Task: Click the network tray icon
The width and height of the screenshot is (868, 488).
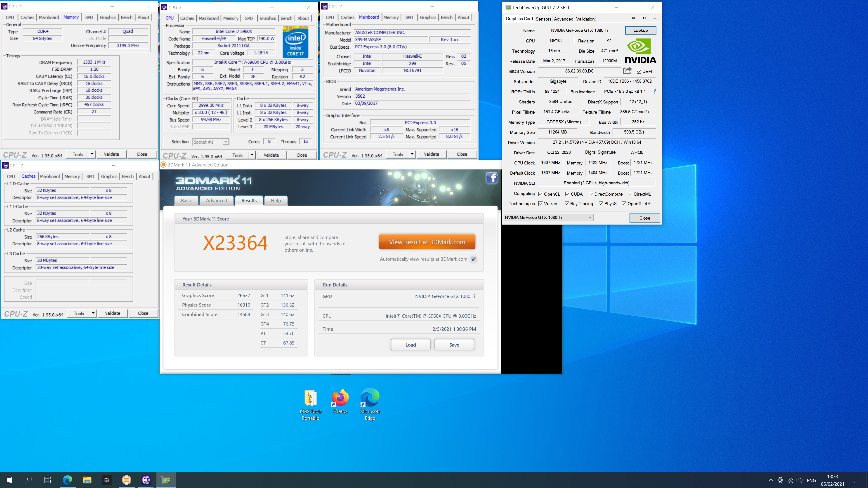Action: coord(790,480)
